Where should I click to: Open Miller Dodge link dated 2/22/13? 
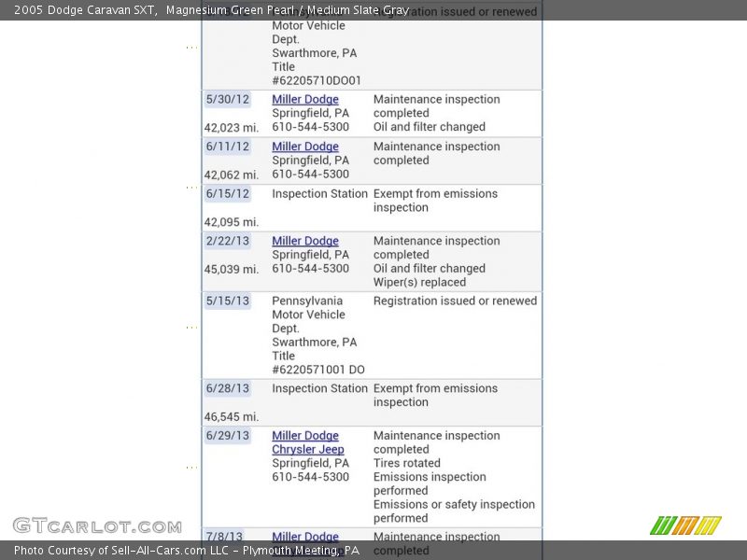coord(305,241)
